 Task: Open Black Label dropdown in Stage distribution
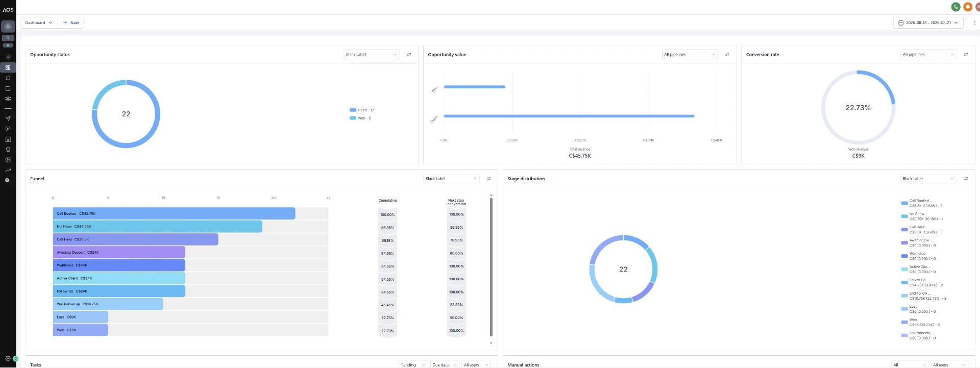click(928, 179)
